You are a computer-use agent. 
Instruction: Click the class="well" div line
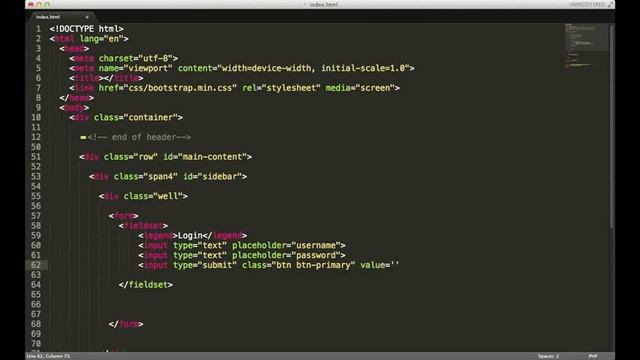tap(143, 196)
